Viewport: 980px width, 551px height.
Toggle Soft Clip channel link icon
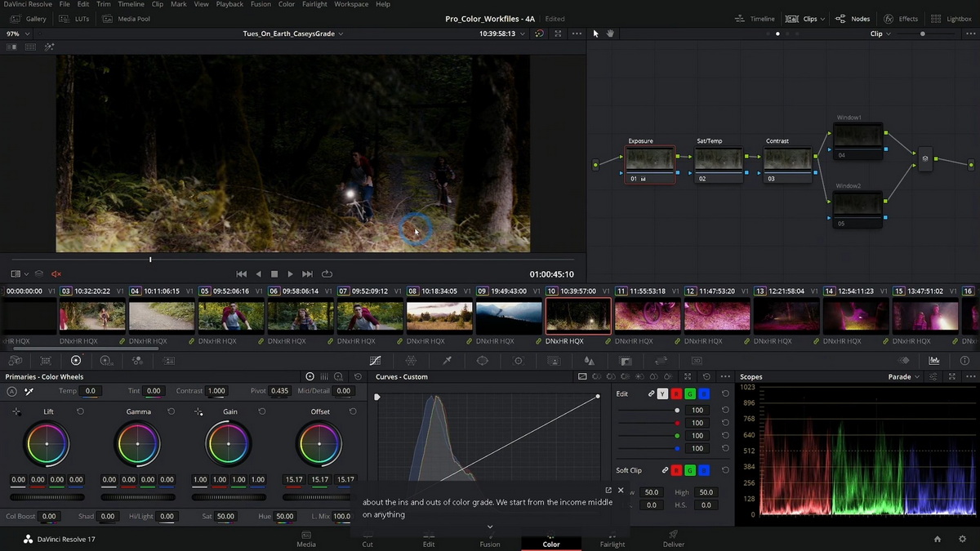click(x=665, y=470)
